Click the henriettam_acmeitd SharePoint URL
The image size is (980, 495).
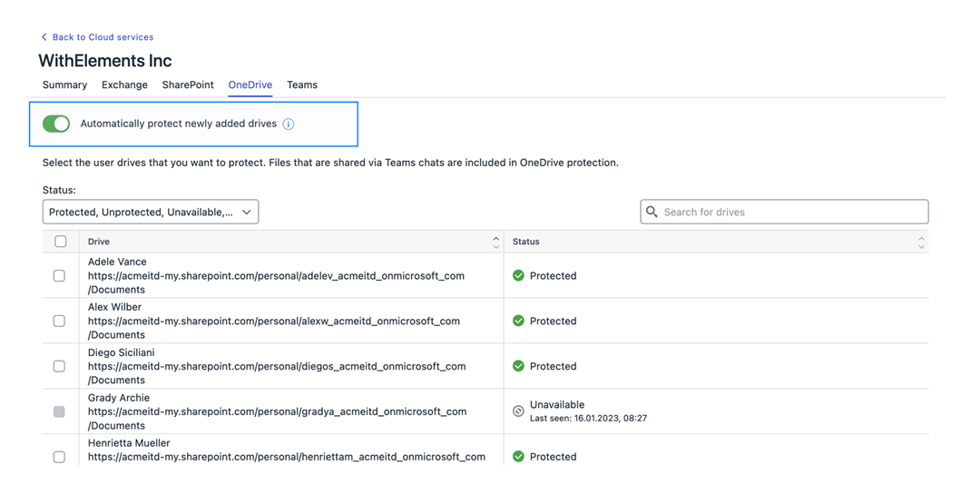tap(287, 457)
